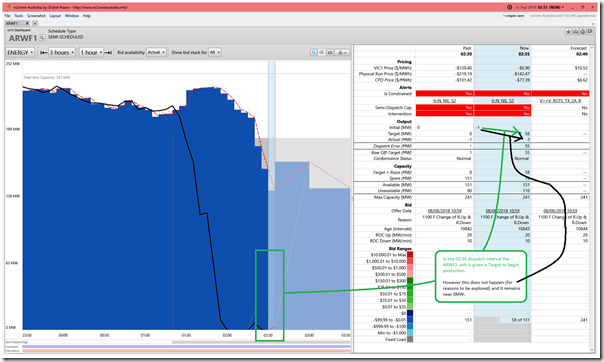Click the '1 widgets open' status text
This screenshot has height=362, width=604.
[x=513, y=16]
